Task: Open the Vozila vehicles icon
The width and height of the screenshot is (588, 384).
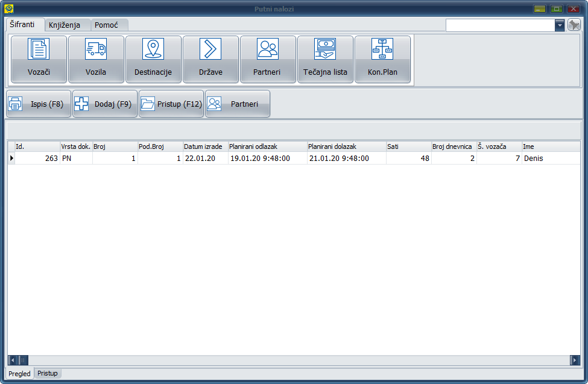Action: click(x=96, y=59)
